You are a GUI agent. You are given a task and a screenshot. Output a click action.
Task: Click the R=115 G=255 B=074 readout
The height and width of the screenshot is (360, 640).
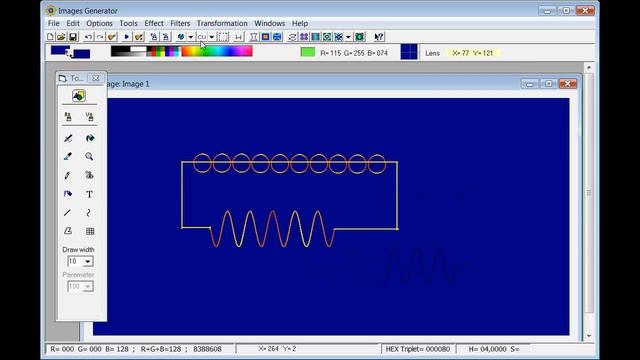(x=354, y=53)
